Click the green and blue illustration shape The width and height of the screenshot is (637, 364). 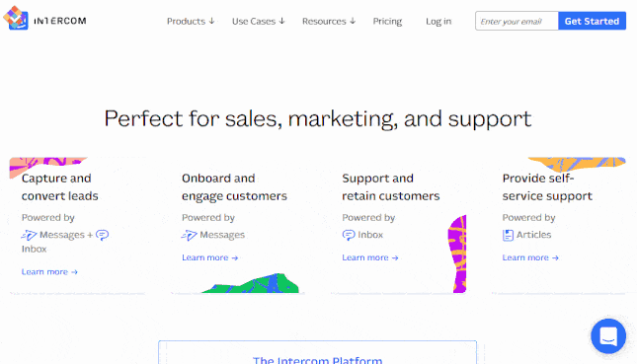tap(252, 284)
